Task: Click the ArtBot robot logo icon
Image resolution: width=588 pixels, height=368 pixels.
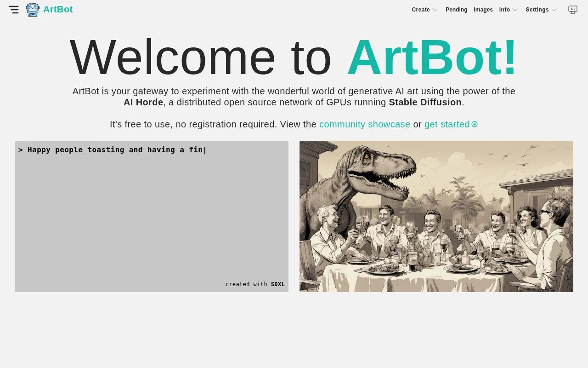Action: 33,10
